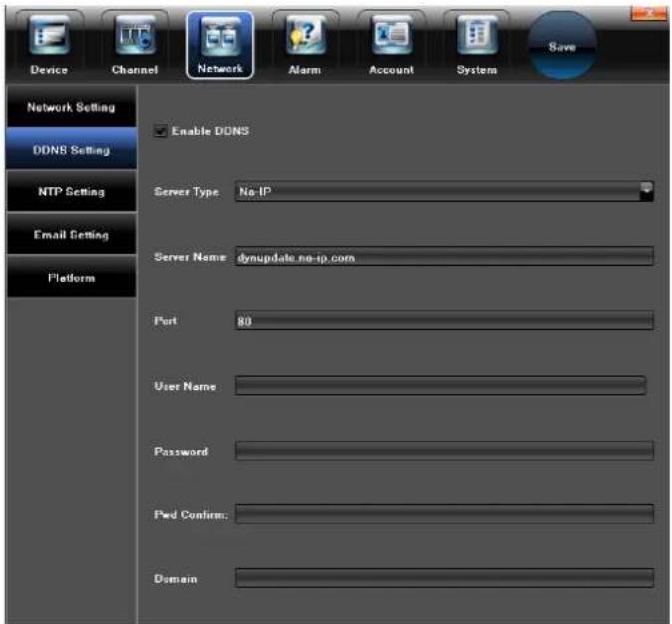Open the Email Setting tab
Screen dimensions: 672x624
point(71,235)
